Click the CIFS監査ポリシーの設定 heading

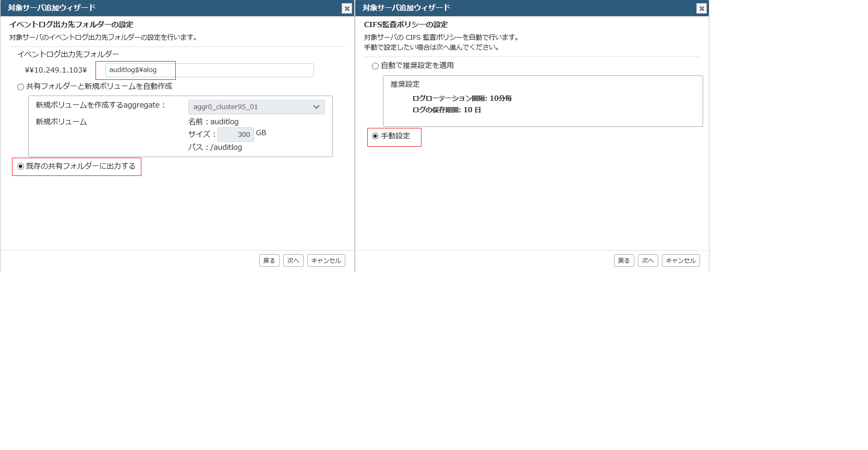coord(406,25)
